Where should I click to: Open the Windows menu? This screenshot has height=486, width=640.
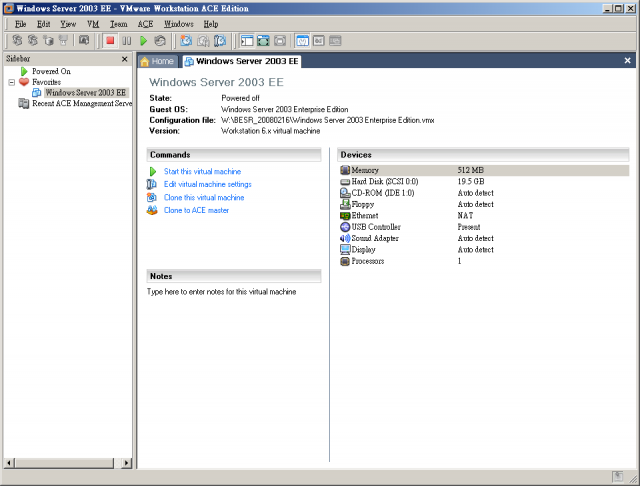[179, 24]
